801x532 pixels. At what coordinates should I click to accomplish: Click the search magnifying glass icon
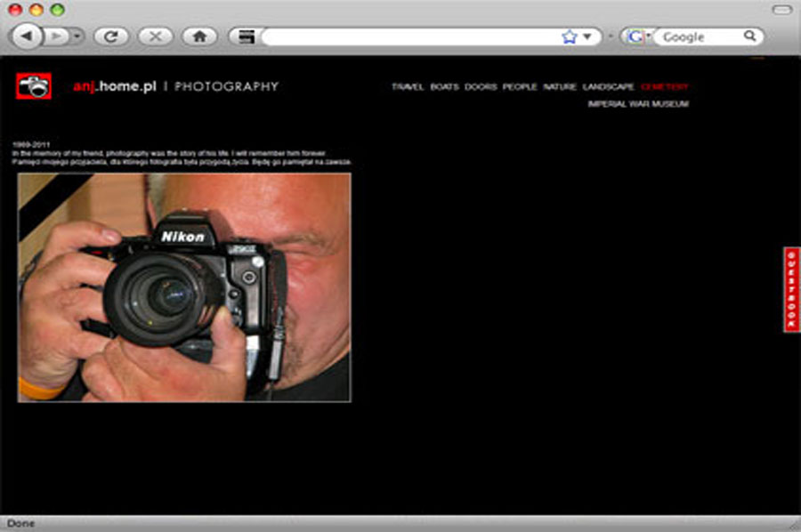coord(750,36)
